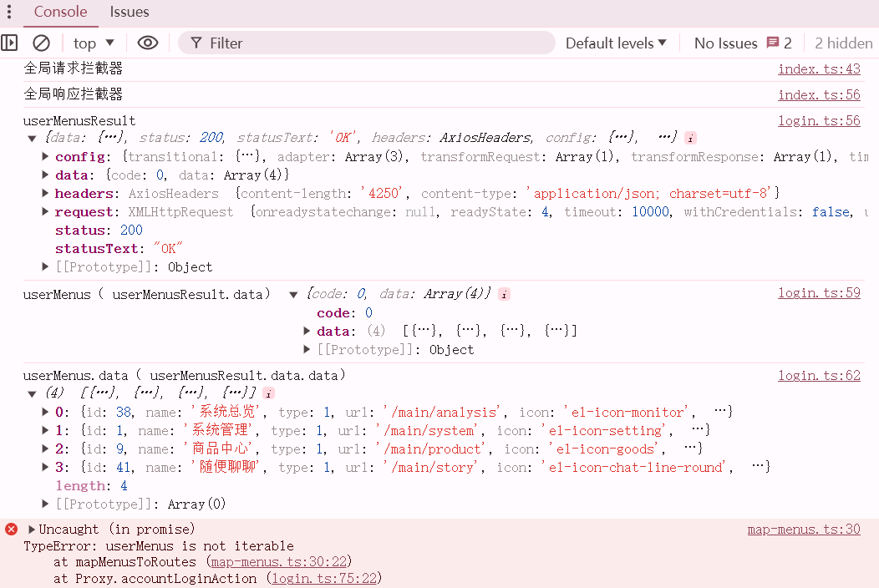Screen dimensions: 879x588
Task: Expand the data: (4) array property
Action: tap(307, 332)
